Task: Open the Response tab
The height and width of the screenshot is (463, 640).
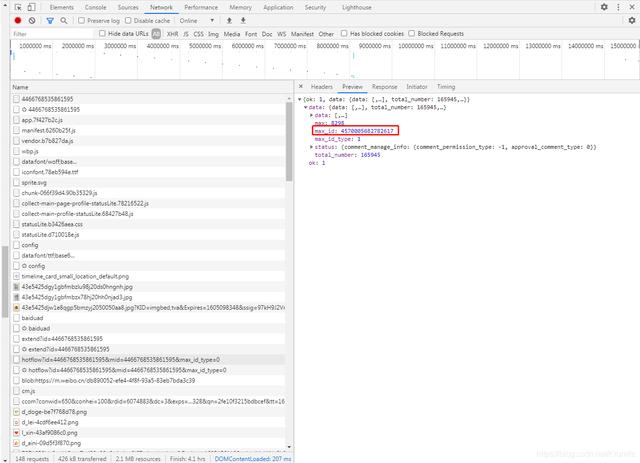Action: (x=384, y=87)
